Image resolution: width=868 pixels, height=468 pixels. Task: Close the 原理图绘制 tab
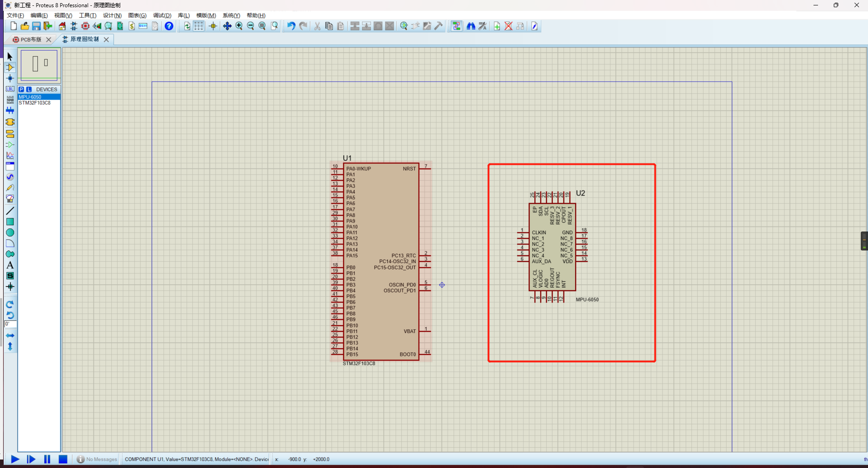[106, 40]
